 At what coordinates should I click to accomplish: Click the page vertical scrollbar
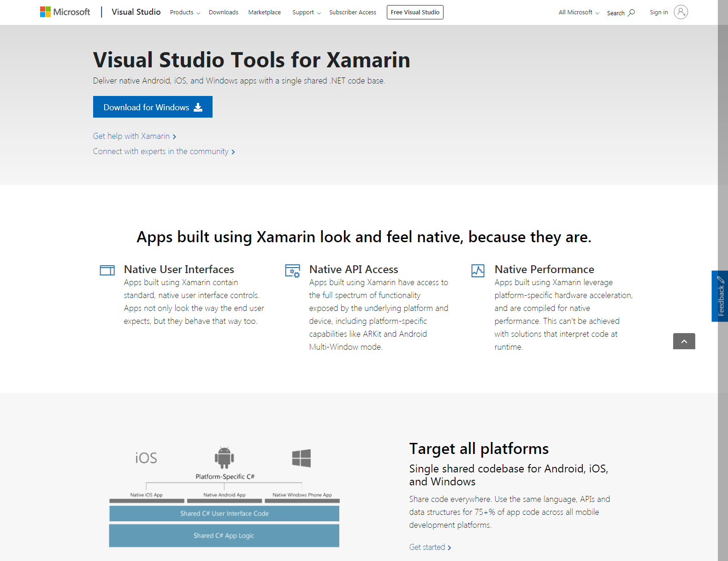coord(723,280)
